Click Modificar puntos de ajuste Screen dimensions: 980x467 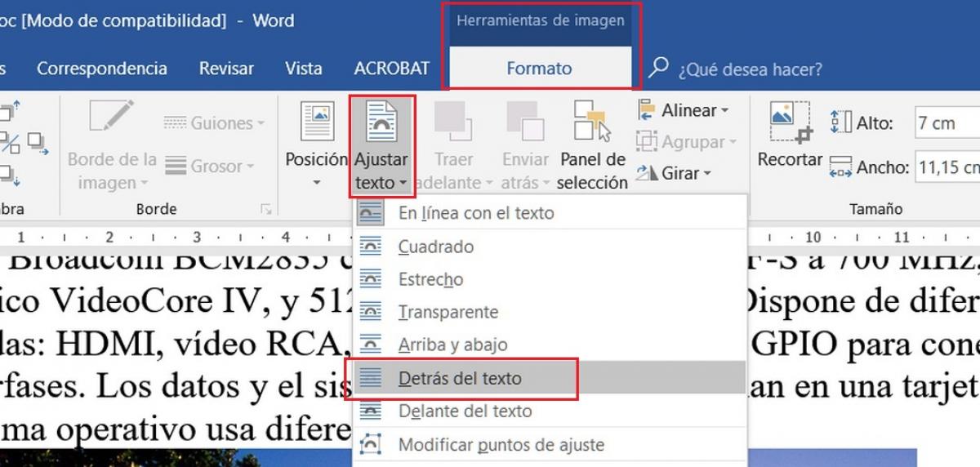[551, 445]
